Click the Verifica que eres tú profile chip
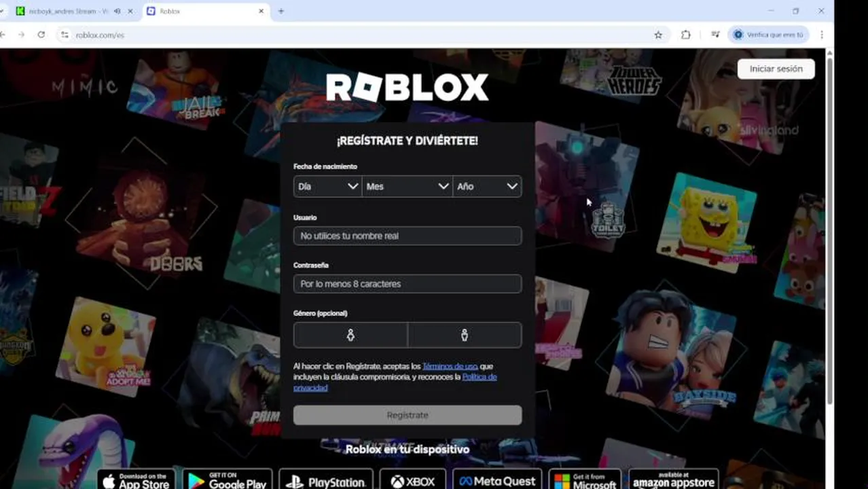Image resolution: width=868 pixels, height=489 pixels. 769,35
